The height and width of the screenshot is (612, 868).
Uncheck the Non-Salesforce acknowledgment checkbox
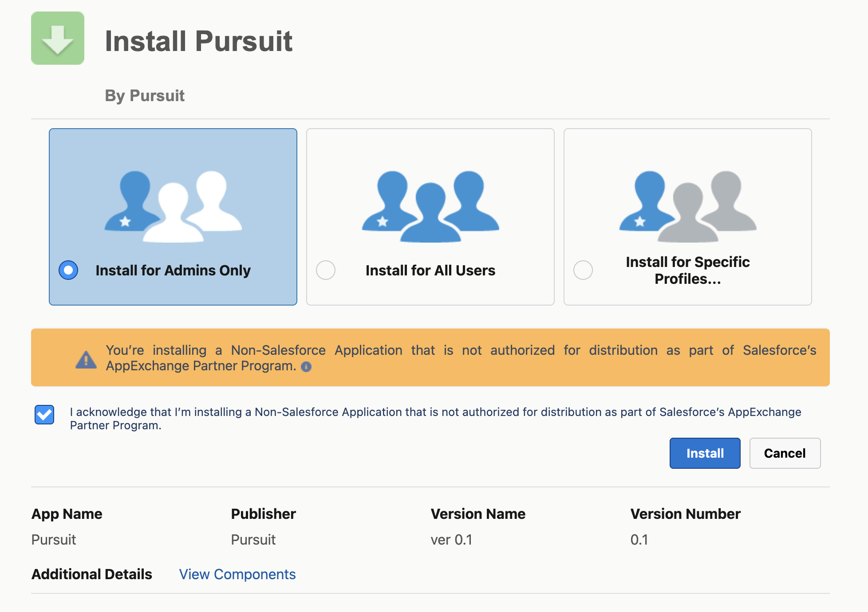tap(44, 415)
